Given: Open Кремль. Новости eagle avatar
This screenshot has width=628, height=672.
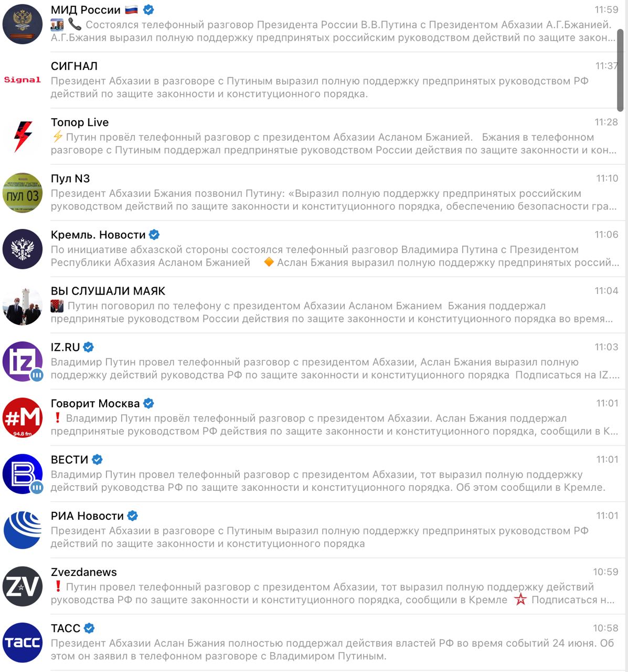Looking at the screenshot, I should [23, 249].
